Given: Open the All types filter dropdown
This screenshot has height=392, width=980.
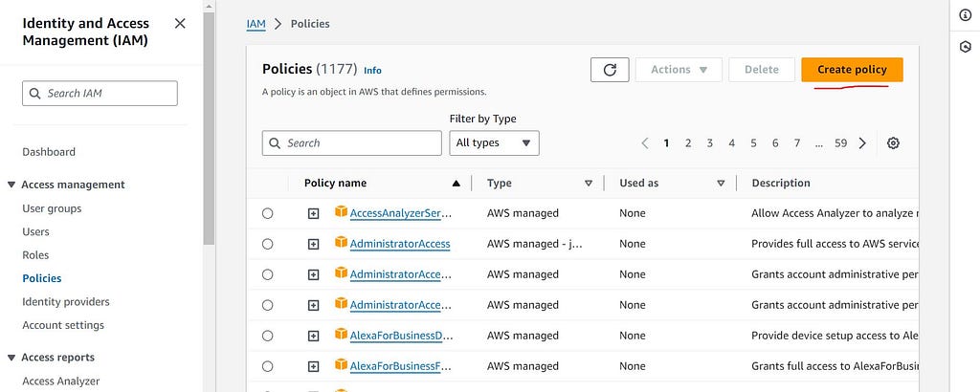Looking at the screenshot, I should click(494, 143).
